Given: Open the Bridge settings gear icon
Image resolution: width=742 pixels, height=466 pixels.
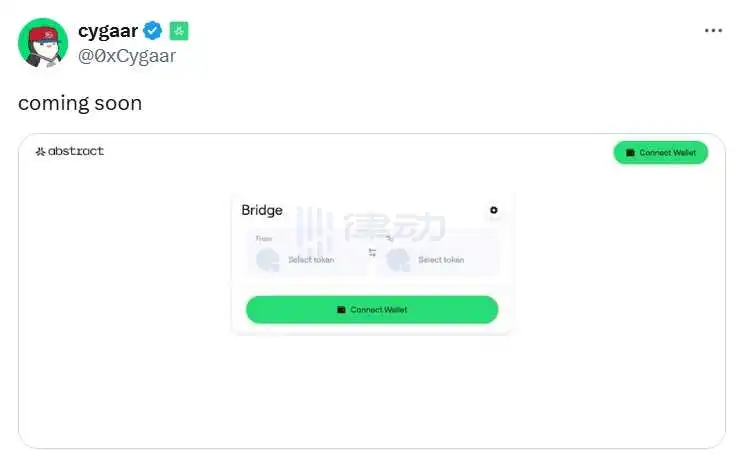Looking at the screenshot, I should pyautogui.click(x=493, y=210).
